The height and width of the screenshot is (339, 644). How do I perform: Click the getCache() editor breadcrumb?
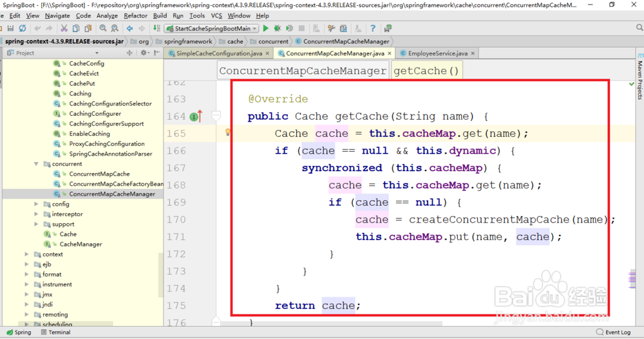click(426, 71)
